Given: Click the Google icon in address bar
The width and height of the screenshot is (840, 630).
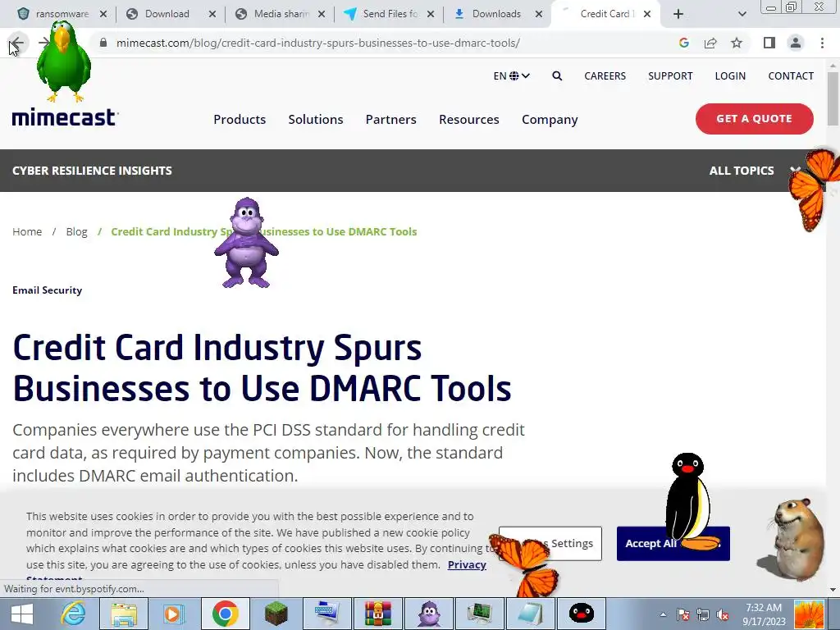Looking at the screenshot, I should [x=683, y=43].
